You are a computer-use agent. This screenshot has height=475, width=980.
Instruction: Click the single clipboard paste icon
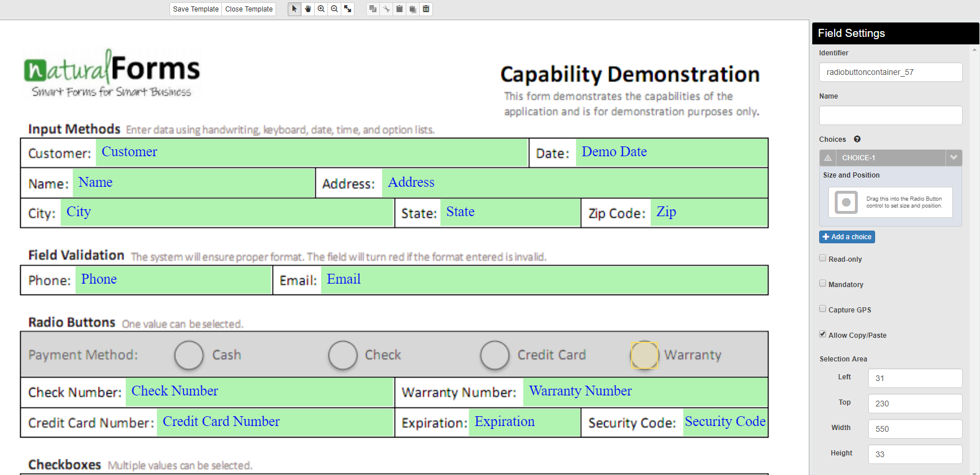pyautogui.click(x=399, y=9)
